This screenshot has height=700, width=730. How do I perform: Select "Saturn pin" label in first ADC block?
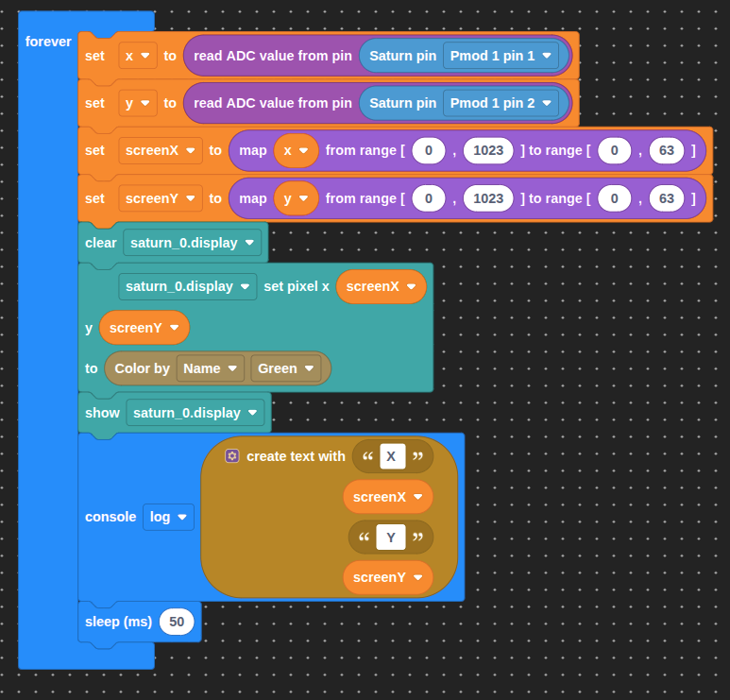(402, 56)
